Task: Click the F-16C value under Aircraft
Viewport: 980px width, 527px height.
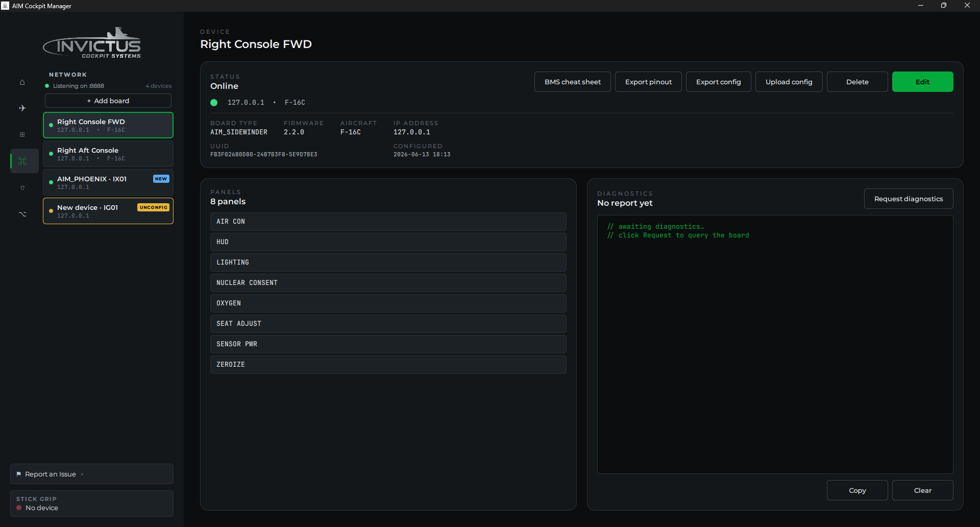Action: coord(351,132)
